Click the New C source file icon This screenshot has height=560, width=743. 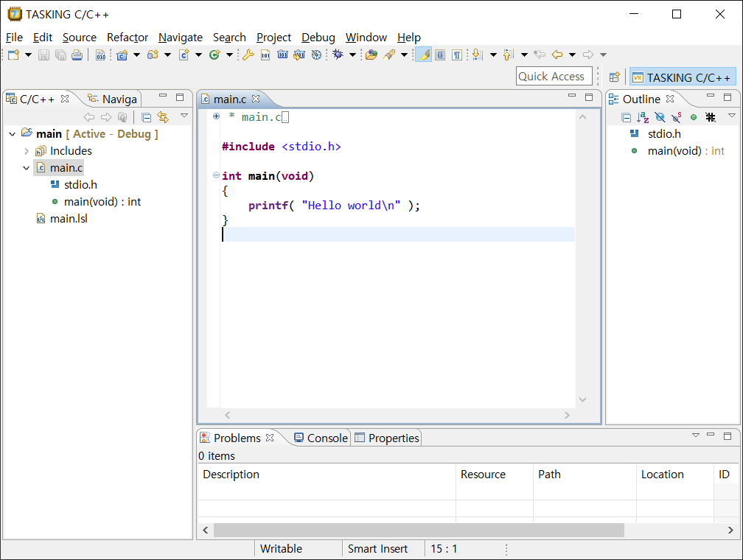(184, 55)
